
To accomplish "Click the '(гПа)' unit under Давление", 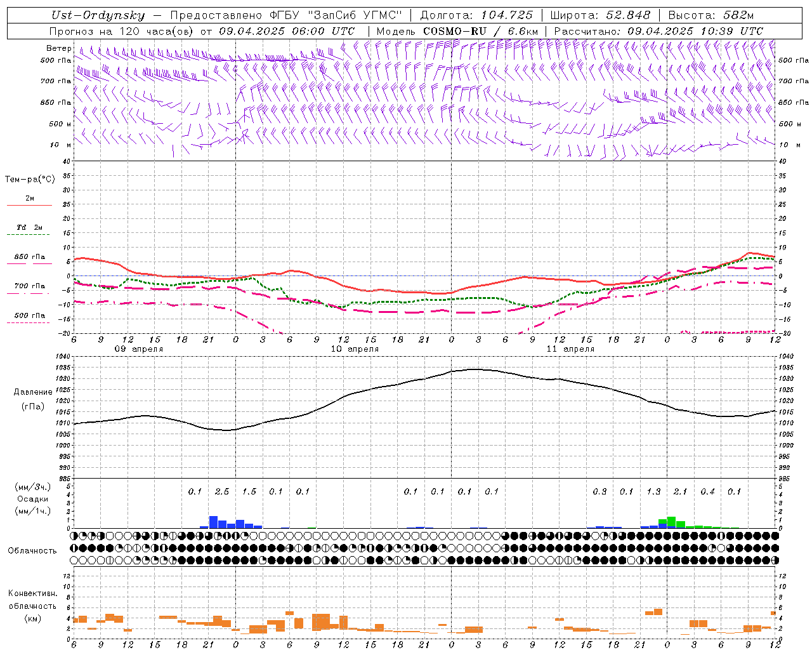I will tap(33, 407).
